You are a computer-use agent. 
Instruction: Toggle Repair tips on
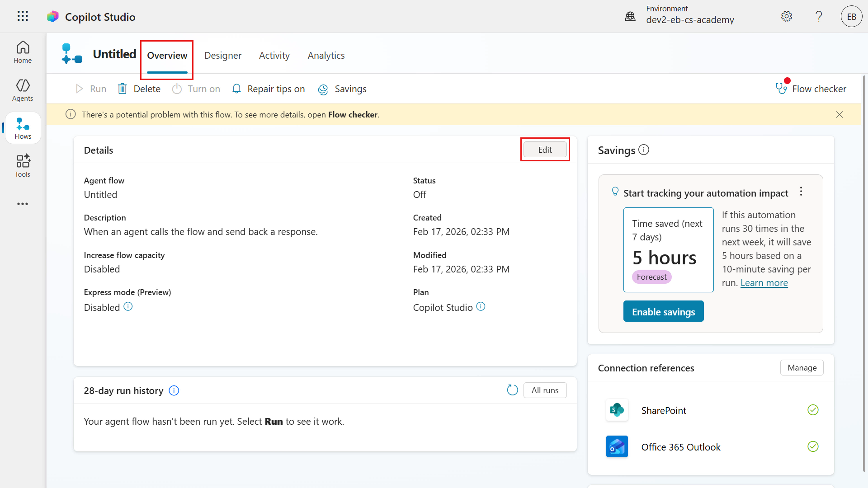coord(268,89)
